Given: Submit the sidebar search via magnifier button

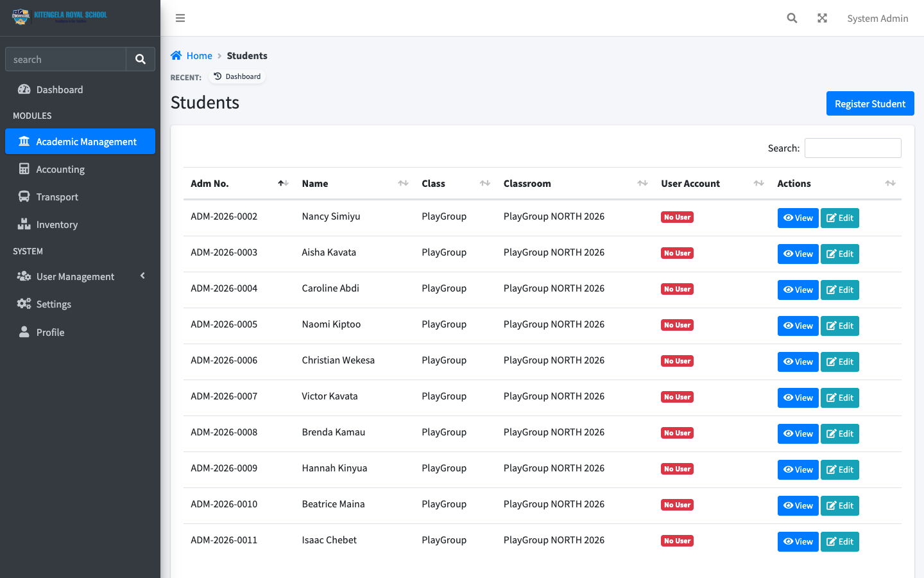Looking at the screenshot, I should [x=141, y=59].
